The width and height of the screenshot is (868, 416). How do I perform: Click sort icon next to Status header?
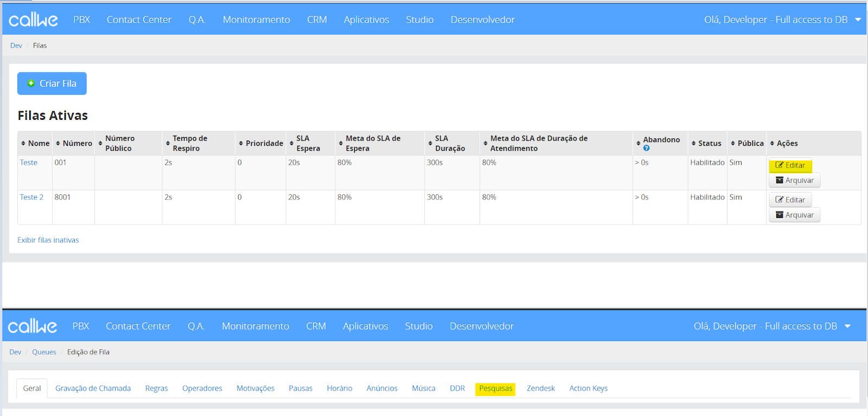(693, 143)
